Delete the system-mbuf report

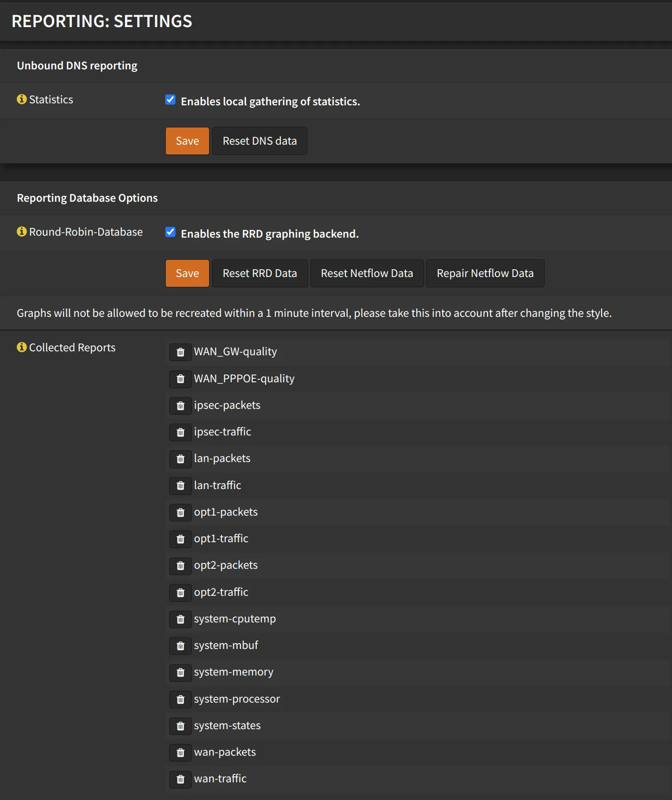pyautogui.click(x=181, y=646)
